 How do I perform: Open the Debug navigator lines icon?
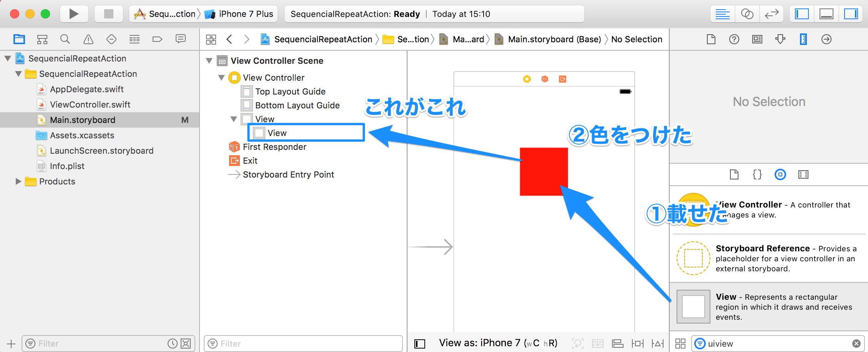pyautogui.click(x=135, y=39)
